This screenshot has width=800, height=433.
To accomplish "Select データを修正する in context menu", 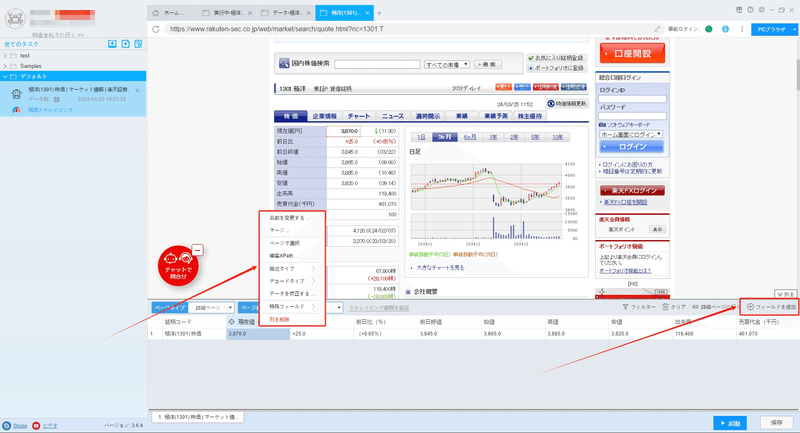I will point(292,294).
